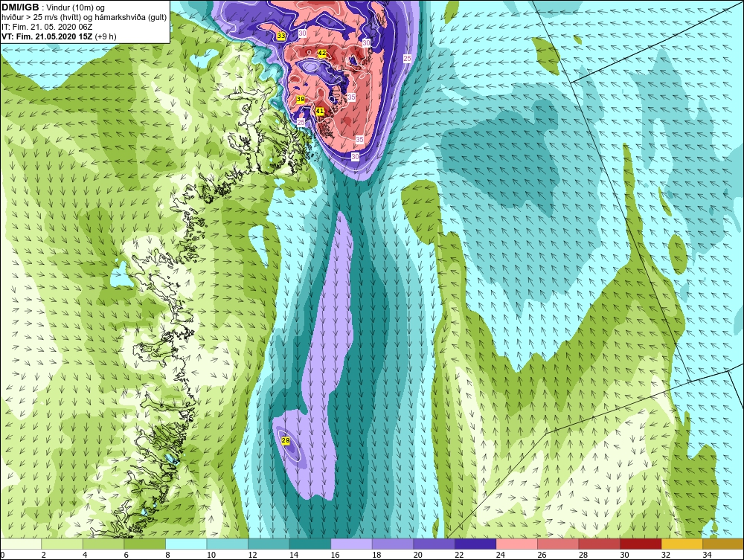Image resolution: width=744 pixels, height=560 pixels.
Task: Click the legend scale number 34
Action: (x=707, y=555)
